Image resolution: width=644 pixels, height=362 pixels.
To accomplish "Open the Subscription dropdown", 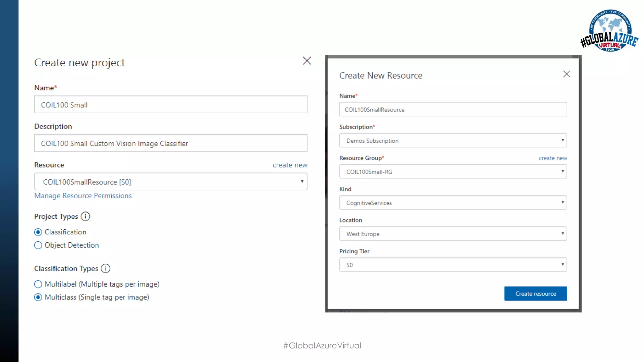I will [453, 140].
